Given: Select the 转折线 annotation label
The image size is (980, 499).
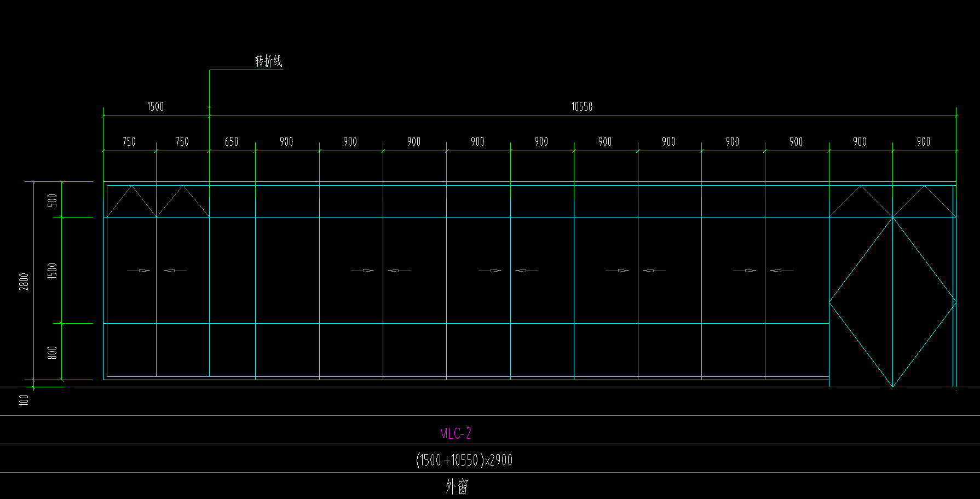Looking at the screenshot, I should pyautogui.click(x=268, y=61).
